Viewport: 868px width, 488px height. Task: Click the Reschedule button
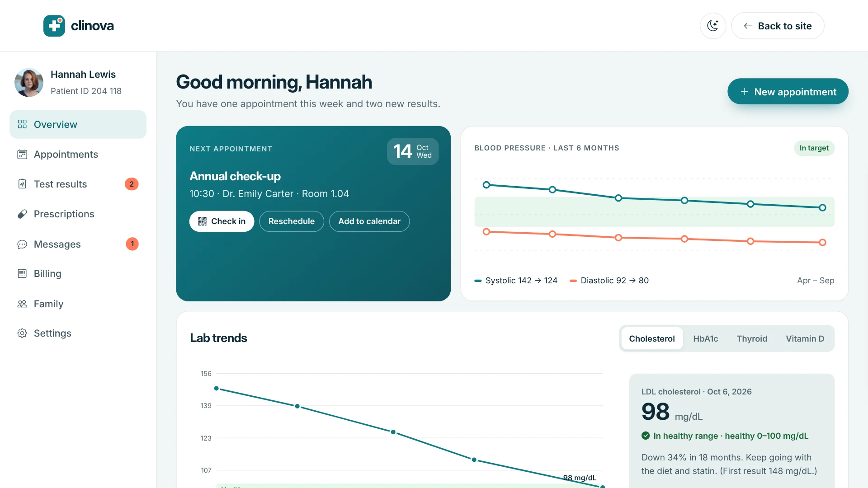point(292,221)
